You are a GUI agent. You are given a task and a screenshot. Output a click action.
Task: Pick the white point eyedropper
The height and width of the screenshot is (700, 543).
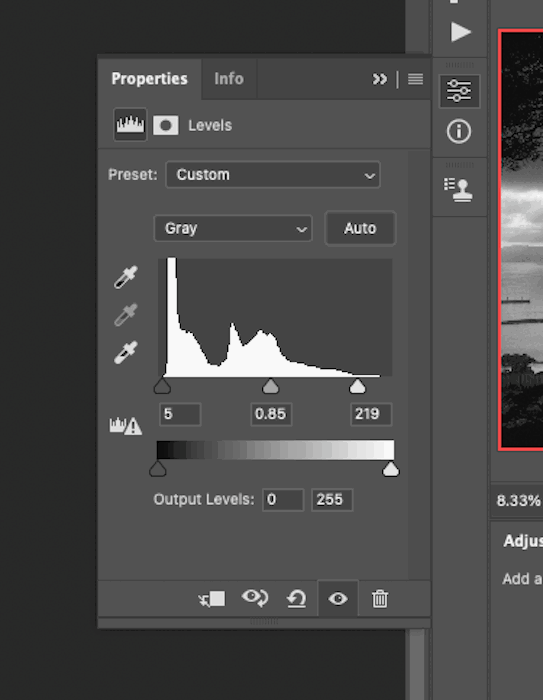click(126, 353)
